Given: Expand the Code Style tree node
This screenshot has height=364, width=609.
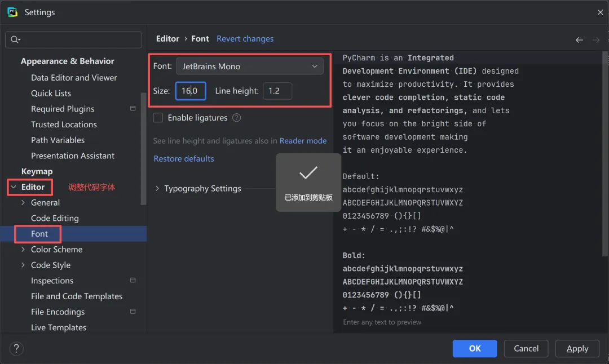Looking at the screenshot, I should (23, 265).
